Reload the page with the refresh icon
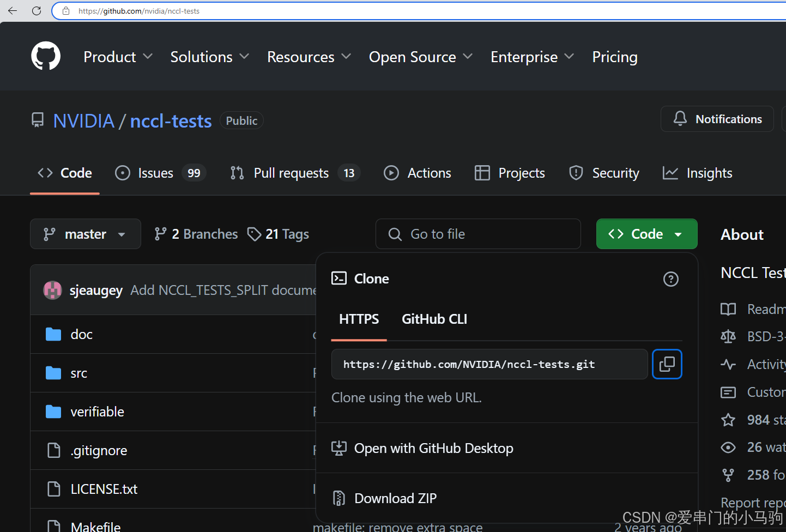Screen dimensions: 786x532 click(37, 11)
